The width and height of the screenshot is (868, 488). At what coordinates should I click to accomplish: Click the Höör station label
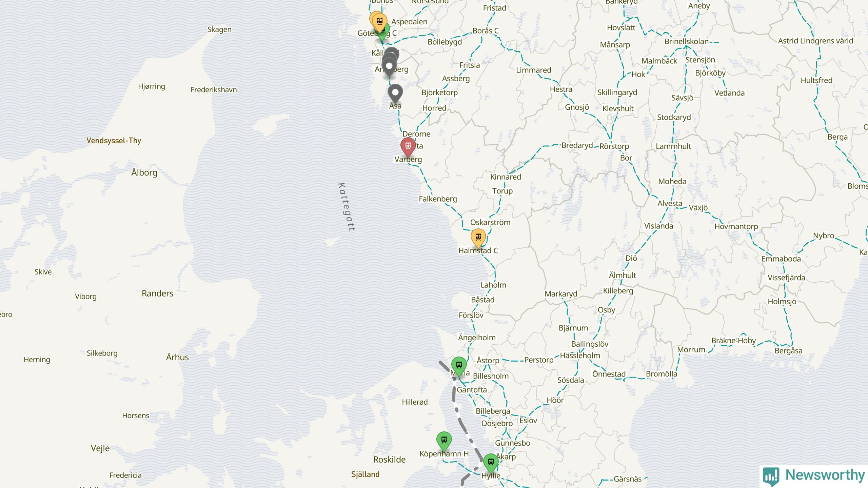pos(555,401)
